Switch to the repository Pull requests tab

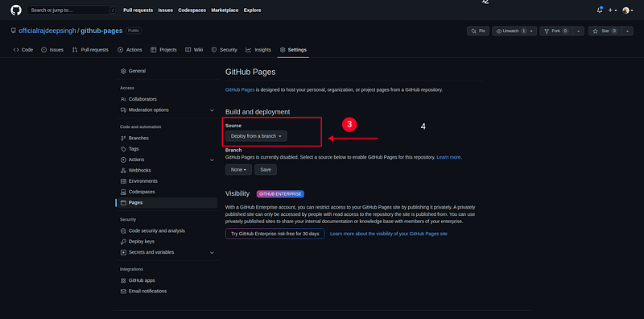tap(90, 50)
